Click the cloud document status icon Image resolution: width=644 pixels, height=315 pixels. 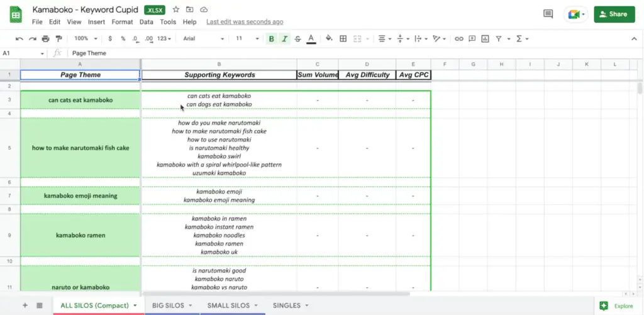pos(203,9)
